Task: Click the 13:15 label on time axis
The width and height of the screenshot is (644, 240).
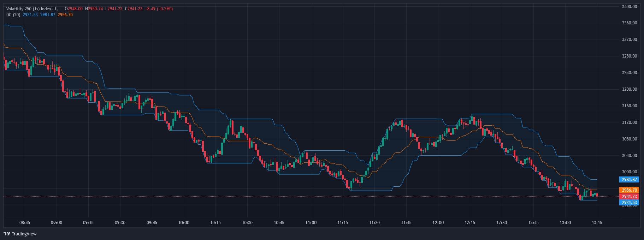Action: pos(597,223)
